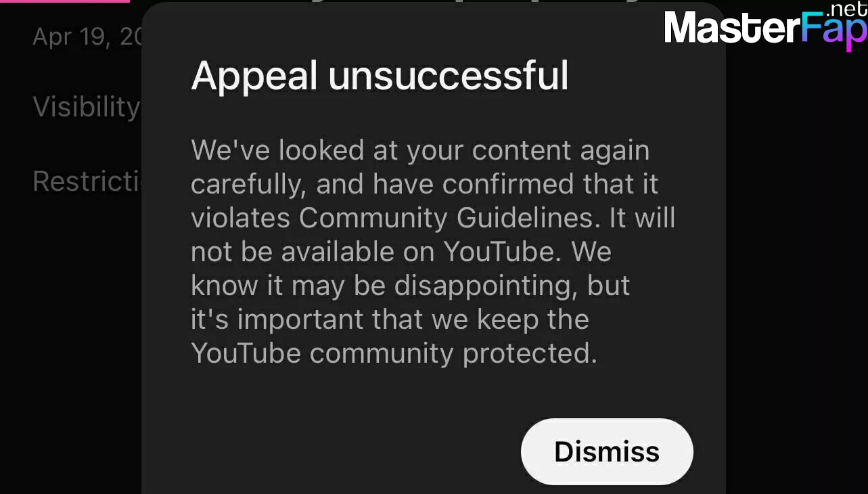
Task: Select the MasterFap watermark logo
Action: pos(764,28)
